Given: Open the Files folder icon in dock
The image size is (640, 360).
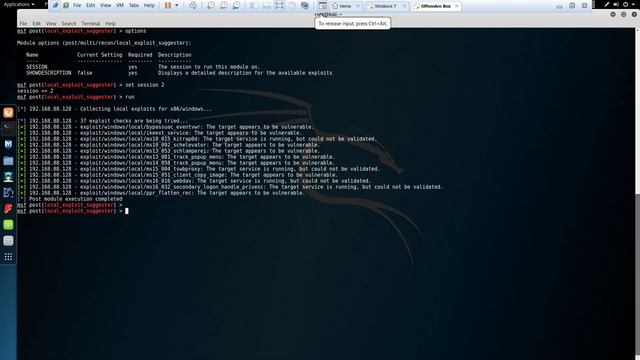Looking at the screenshot, I should pos(8,161).
